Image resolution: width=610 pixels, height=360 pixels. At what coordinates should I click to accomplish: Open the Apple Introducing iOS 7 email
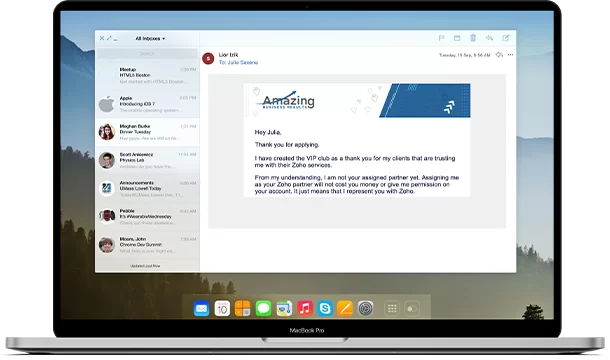[x=147, y=104]
